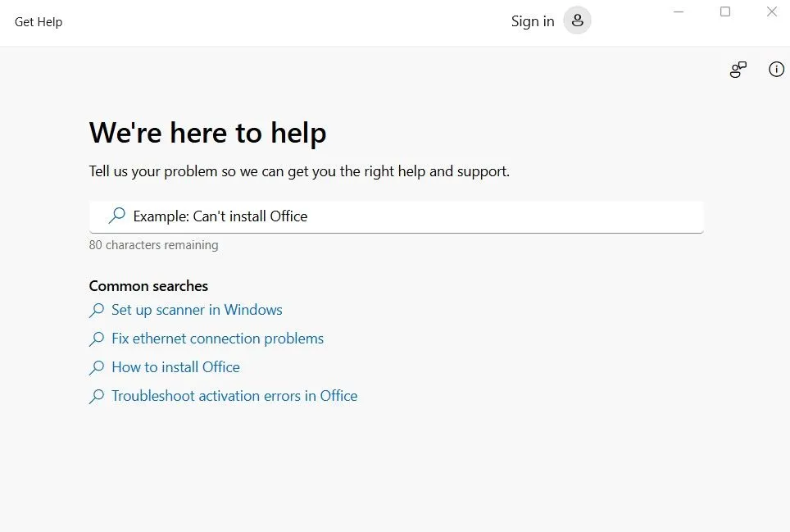Open the info about icon
The image size is (790, 532).
[x=776, y=69]
